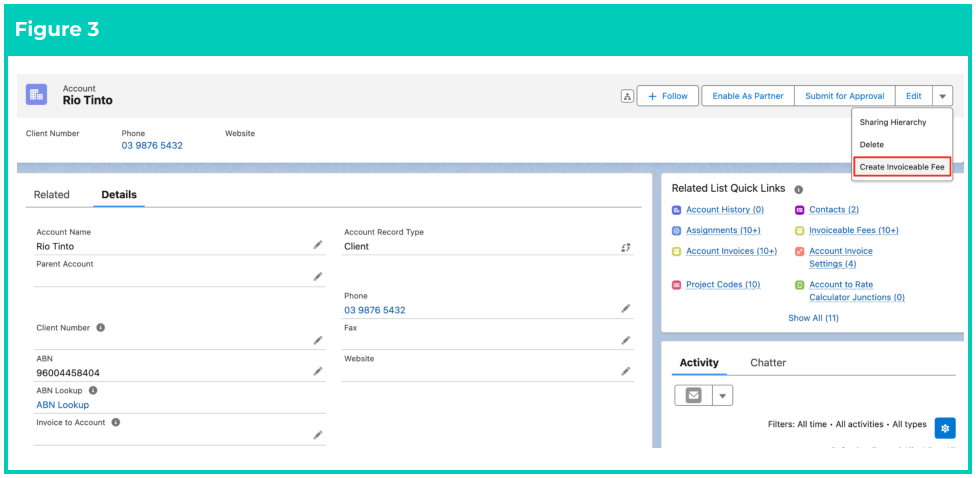Image resolution: width=976 pixels, height=478 pixels.
Task: Open Invoiceable Fees (10+) quick link
Action: point(853,230)
